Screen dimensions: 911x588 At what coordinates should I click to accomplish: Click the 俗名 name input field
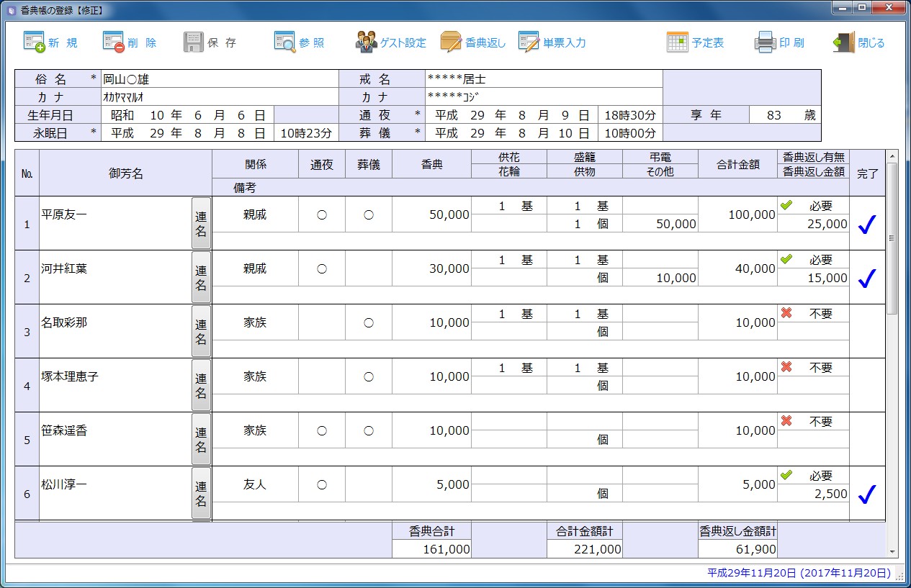tap(219, 79)
